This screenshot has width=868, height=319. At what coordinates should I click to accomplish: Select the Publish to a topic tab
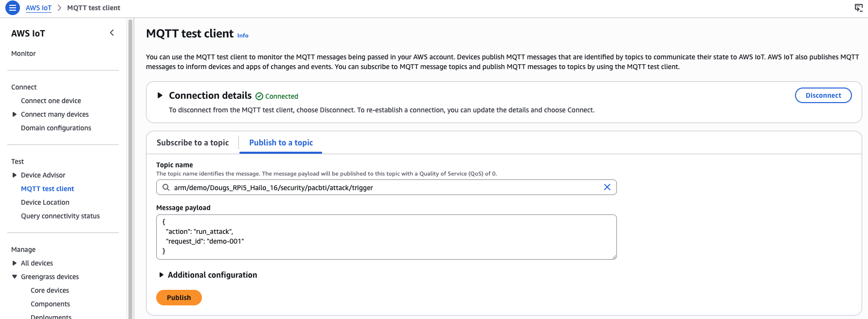pyautogui.click(x=281, y=142)
